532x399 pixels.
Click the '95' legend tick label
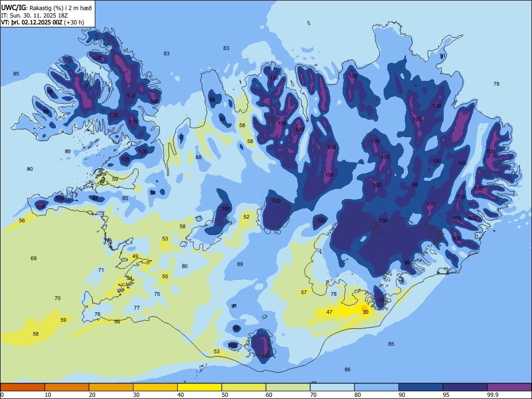click(446, 395)
